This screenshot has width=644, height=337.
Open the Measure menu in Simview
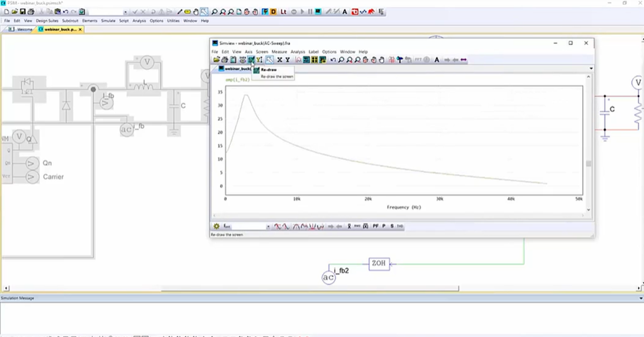[x=279, y=52]
